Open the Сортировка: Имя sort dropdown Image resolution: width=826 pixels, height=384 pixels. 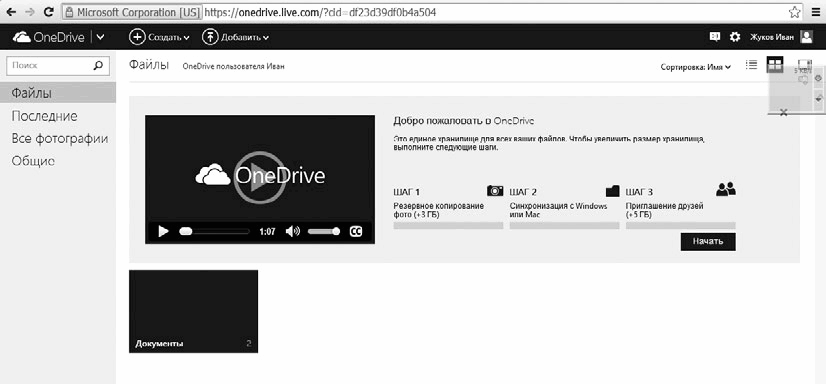click(x=695, y=67)
